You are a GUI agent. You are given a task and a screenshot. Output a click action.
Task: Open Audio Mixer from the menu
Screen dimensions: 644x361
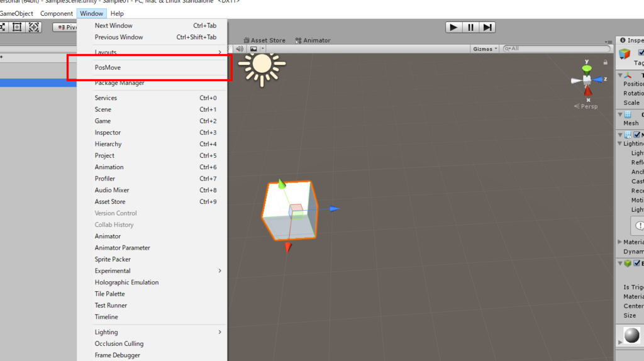(x=152, y=190)
